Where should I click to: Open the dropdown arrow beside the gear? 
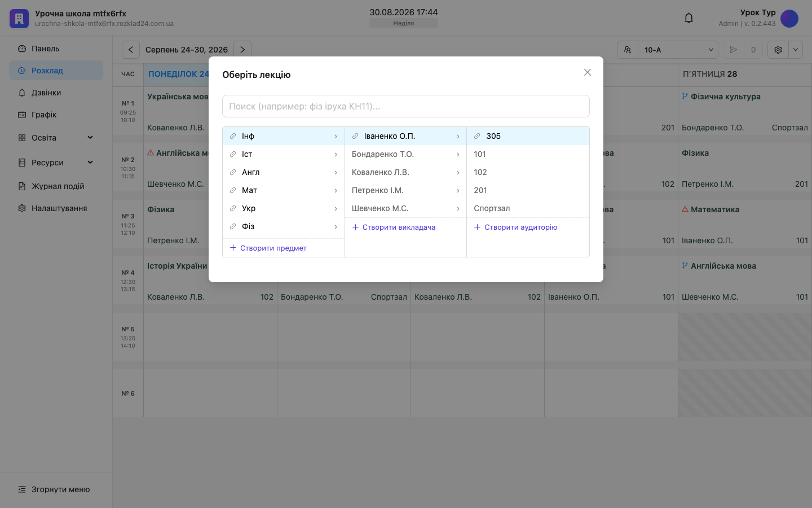pos(796,50)
